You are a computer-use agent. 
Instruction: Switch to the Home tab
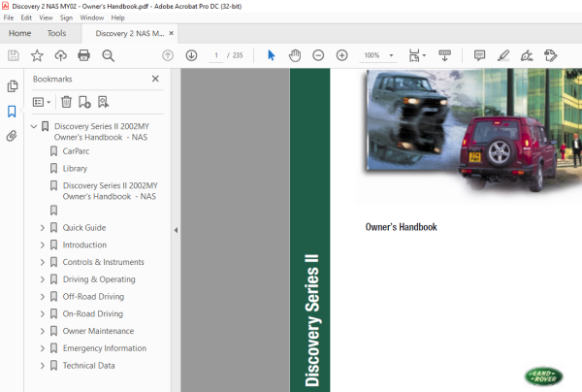[20, 33]
